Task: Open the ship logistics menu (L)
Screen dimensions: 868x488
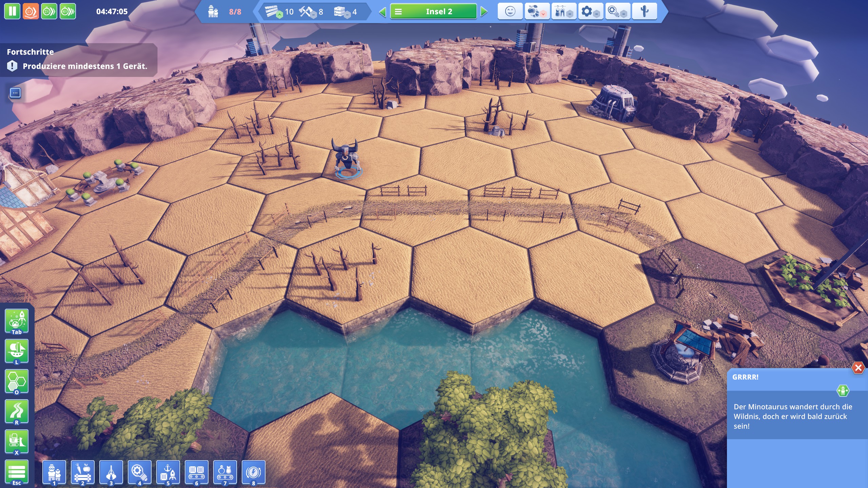Action: 17,351
